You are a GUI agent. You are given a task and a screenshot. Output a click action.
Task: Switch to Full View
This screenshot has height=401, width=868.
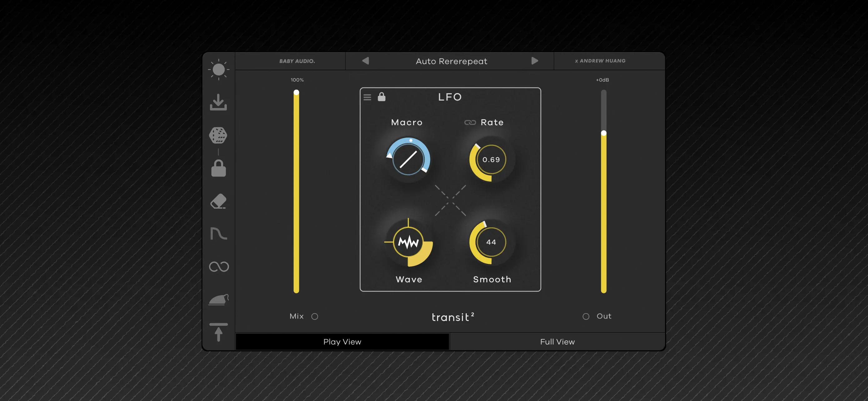point(557,341)
